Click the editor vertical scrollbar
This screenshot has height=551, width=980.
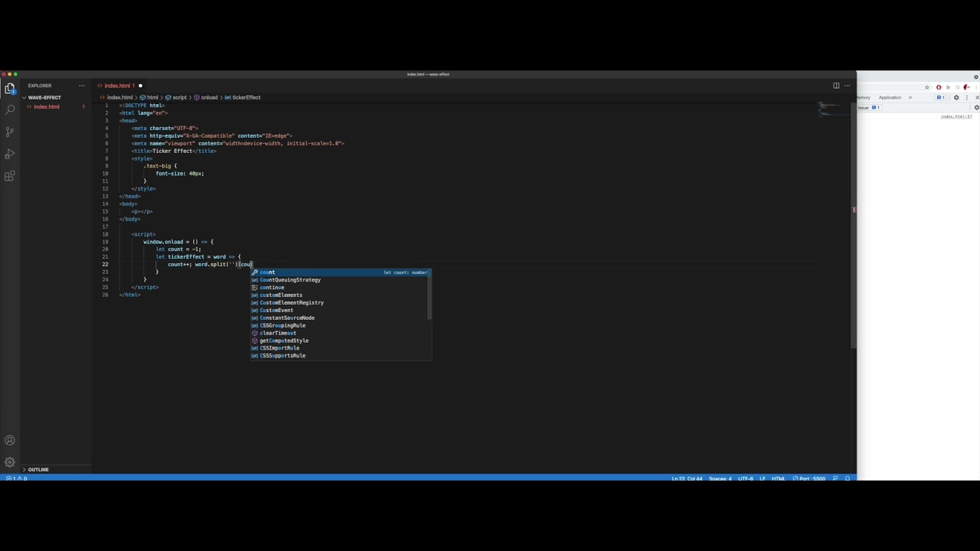[x=853, y=226]
